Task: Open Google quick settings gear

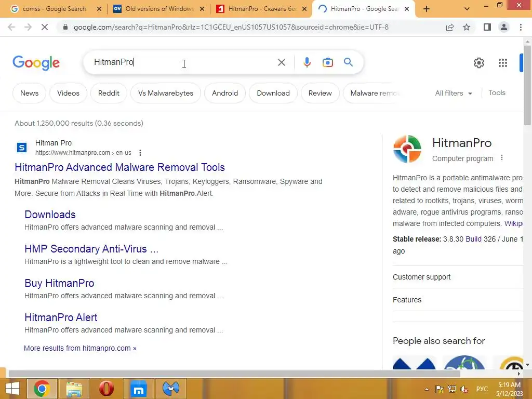Action: click(478, 63)
